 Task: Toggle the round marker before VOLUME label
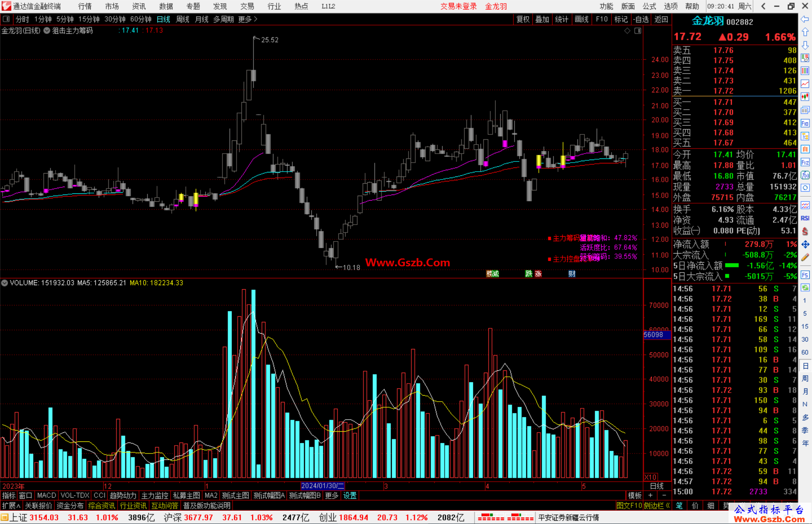(5, 283)
